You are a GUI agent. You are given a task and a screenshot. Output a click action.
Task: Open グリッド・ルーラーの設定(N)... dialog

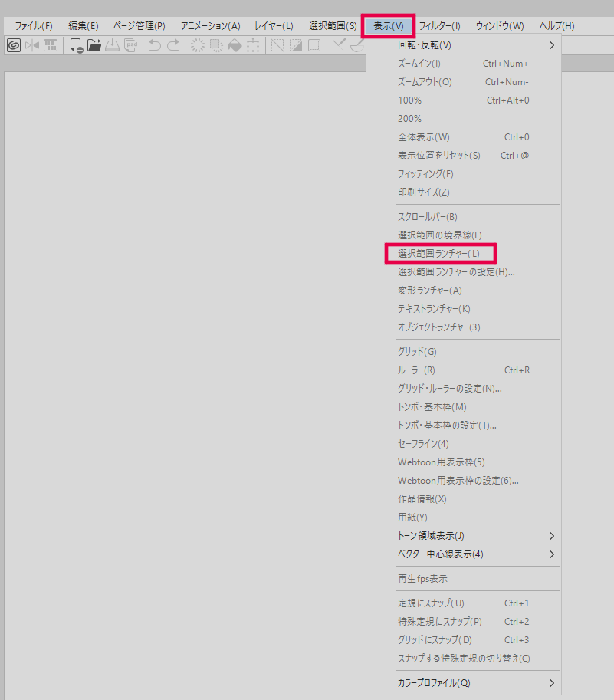click(464, 389)
